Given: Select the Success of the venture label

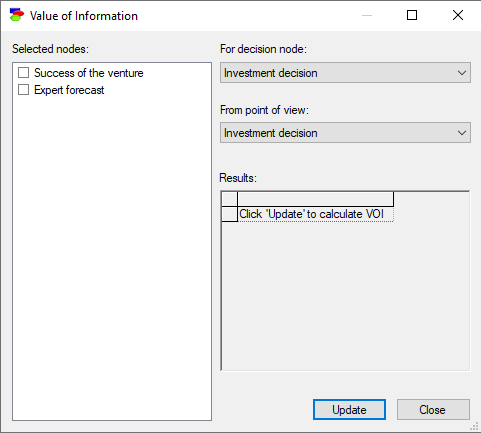Looking at the screenshot, I should tap(89, 73).
